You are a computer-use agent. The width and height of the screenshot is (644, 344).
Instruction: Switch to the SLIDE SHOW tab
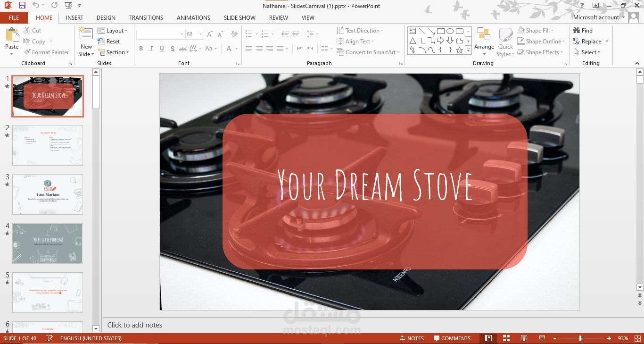[x=239, y=18]
